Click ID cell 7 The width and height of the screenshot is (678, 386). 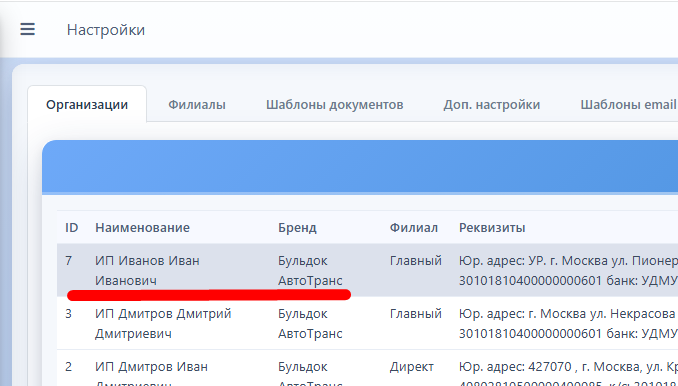68,261
